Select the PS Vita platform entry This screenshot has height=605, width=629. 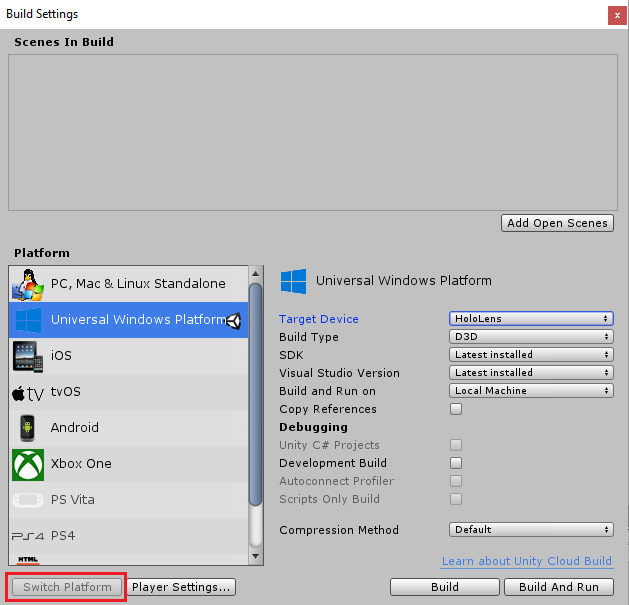128,500
